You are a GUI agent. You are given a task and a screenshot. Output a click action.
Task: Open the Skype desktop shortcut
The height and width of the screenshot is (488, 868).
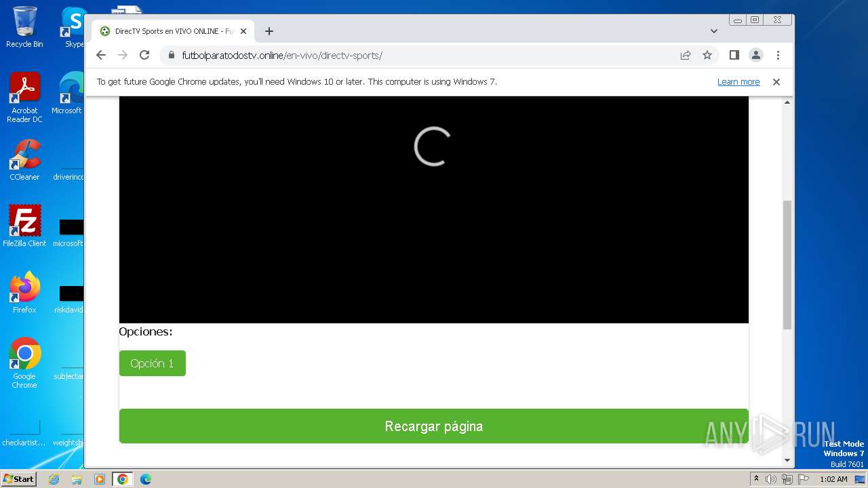click(x=73, y=27)
